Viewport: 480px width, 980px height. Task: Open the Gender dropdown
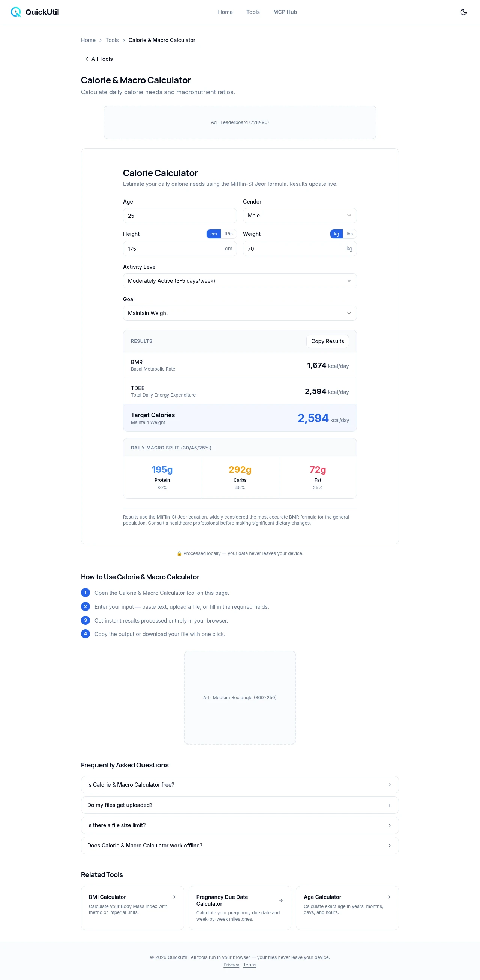coord(300,216)
